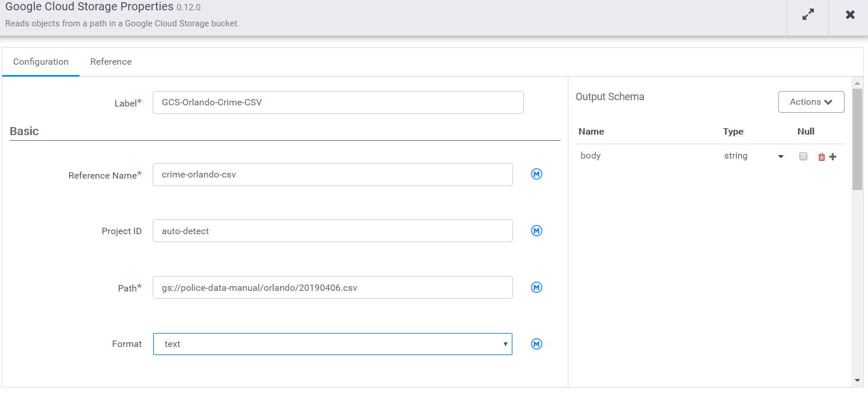Click macro icon next to Reference Name
Viewport: 868px width, 395px height.
point(536,174)
